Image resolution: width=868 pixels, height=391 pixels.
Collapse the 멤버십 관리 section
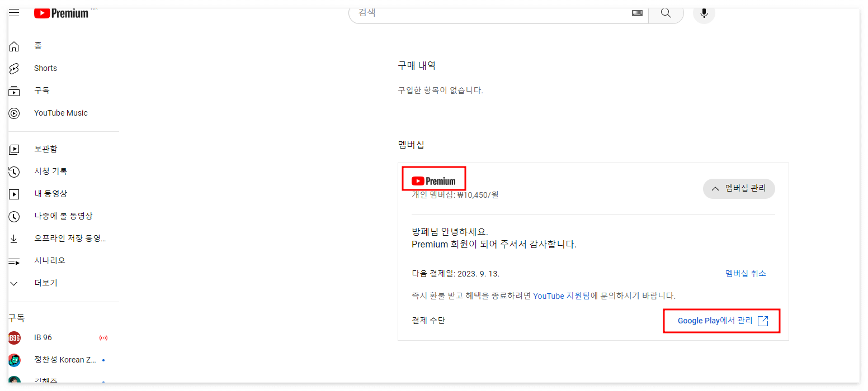(x=739, y=189)
